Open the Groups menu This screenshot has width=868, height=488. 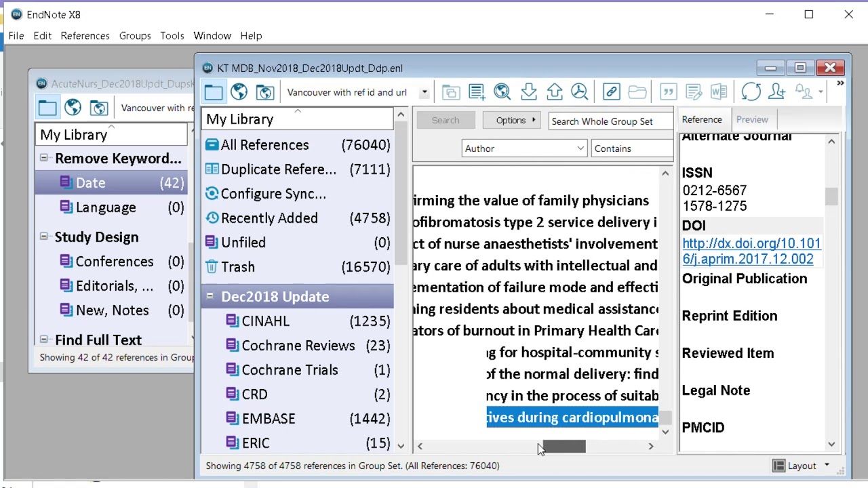click(135, 35)
